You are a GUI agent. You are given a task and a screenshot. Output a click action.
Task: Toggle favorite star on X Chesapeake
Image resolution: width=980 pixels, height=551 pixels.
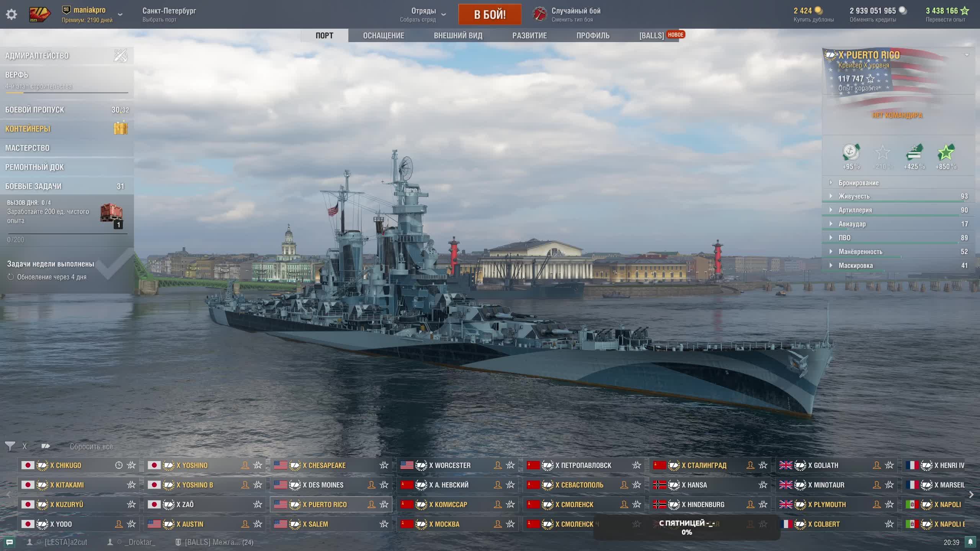[x=384, y=465]
